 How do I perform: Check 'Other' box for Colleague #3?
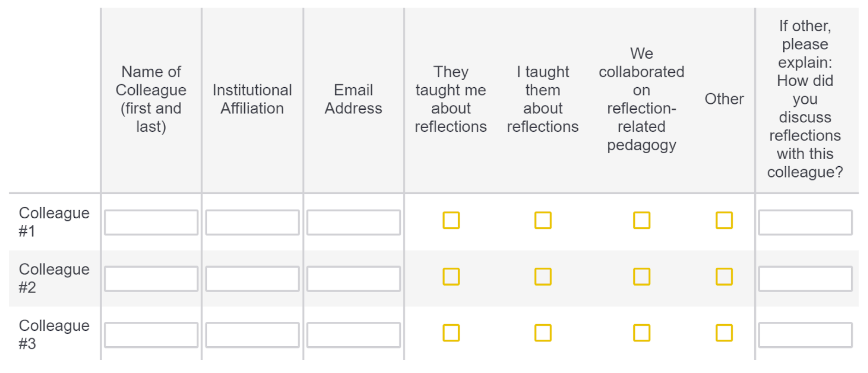pos(724,333)
